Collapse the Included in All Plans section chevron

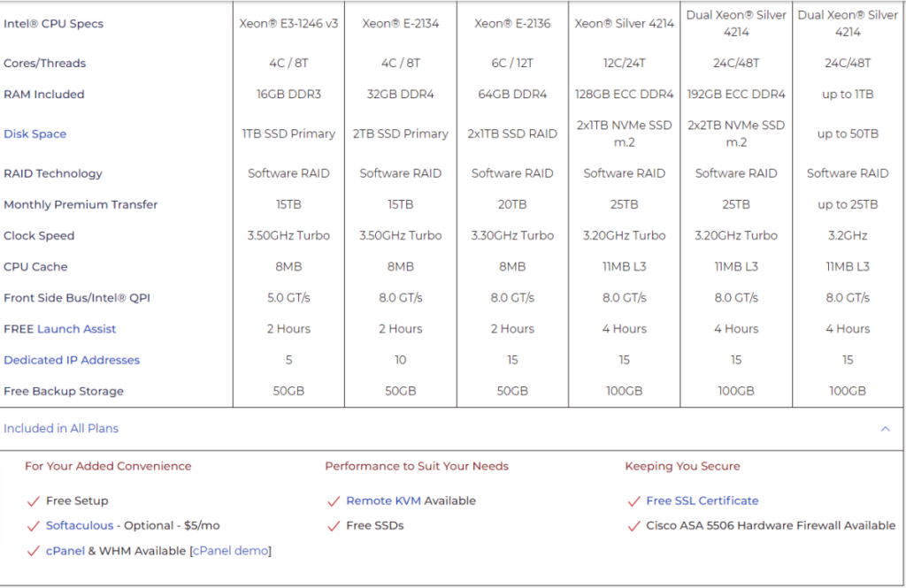click(886, 428)
